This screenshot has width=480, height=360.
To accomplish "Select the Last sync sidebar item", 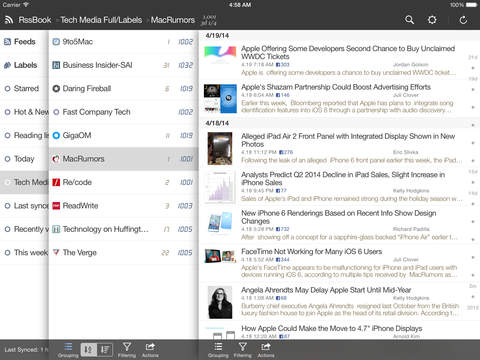I will click(x=24, y=206).
